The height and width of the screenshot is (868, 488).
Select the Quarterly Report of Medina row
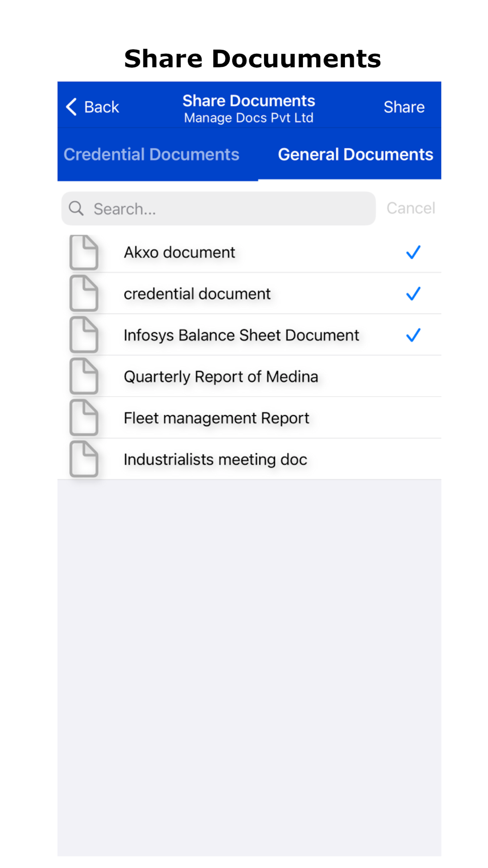(249, 376)
